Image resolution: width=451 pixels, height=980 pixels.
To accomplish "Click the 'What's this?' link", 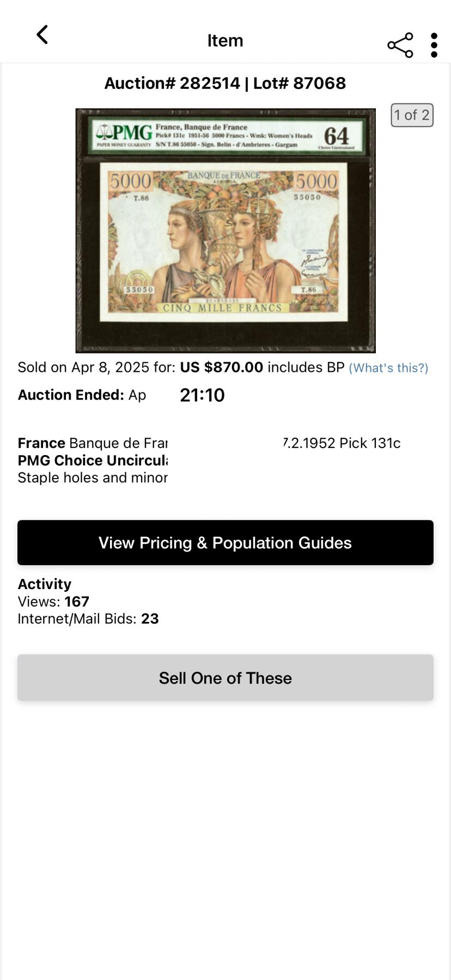I will (x=388, y=368).
